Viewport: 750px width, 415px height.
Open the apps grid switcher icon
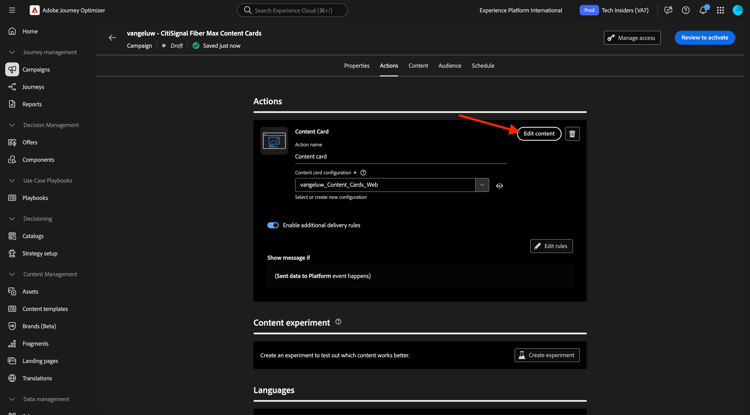tap(720, 10)
